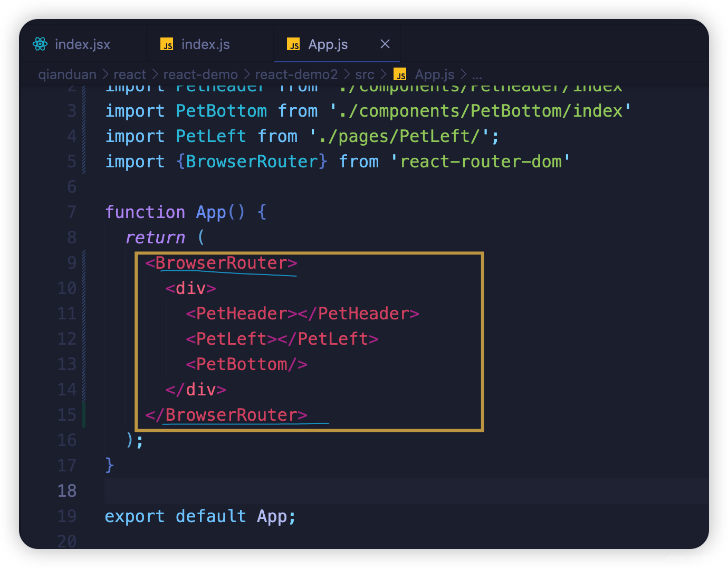Click line number 9 in gutter
This screenshot has height=568, width=728.
[x=72, y=263]
